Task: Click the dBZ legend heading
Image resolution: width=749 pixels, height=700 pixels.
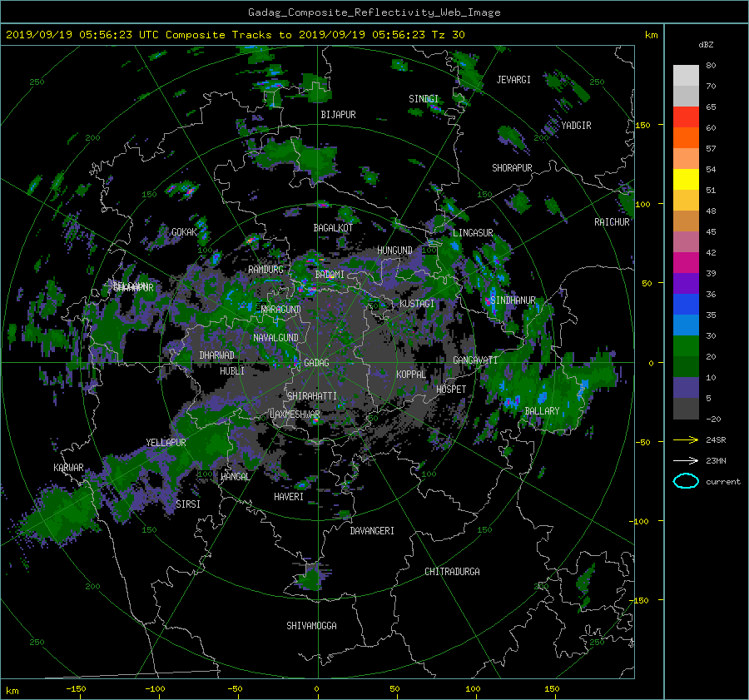Action: coord(706,44)
